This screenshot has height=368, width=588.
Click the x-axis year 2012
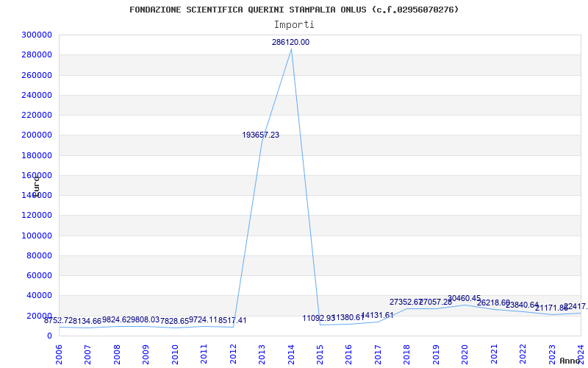pos(233,354)
